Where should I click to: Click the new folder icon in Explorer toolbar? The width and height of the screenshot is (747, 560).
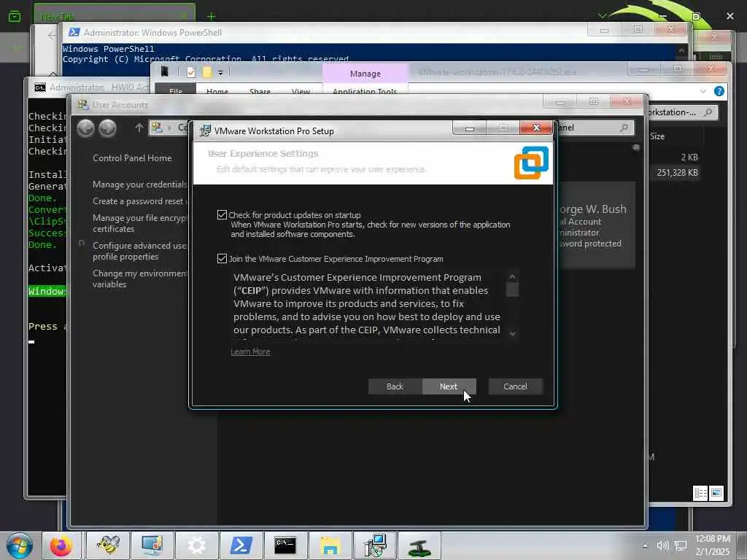click(206, 72)
